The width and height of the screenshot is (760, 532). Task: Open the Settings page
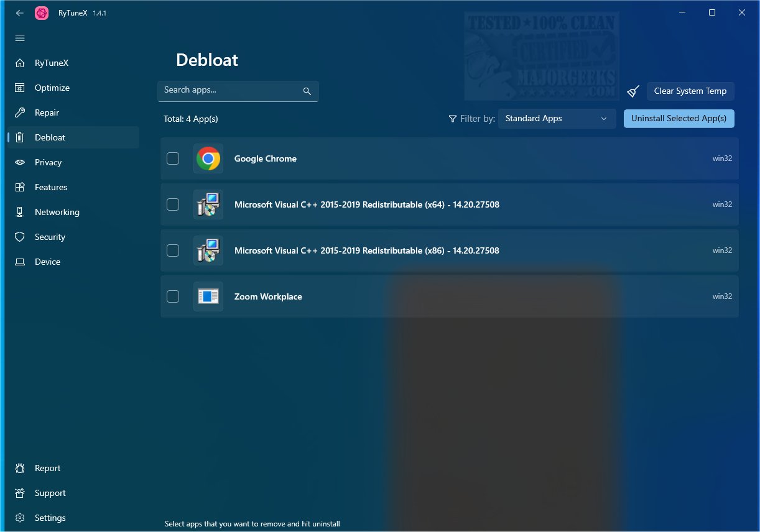click(x=73, y=518)
